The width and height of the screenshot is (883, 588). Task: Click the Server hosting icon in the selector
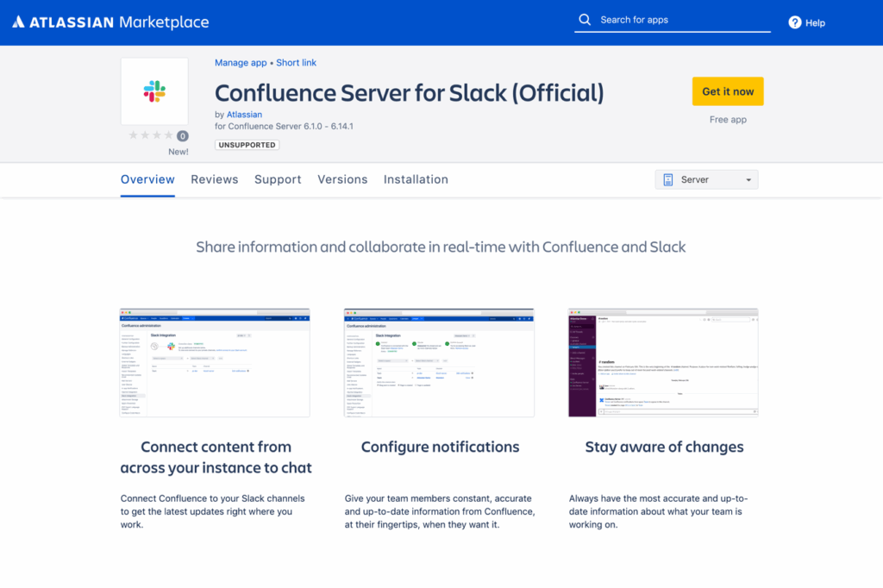click(x=669, y=179)
